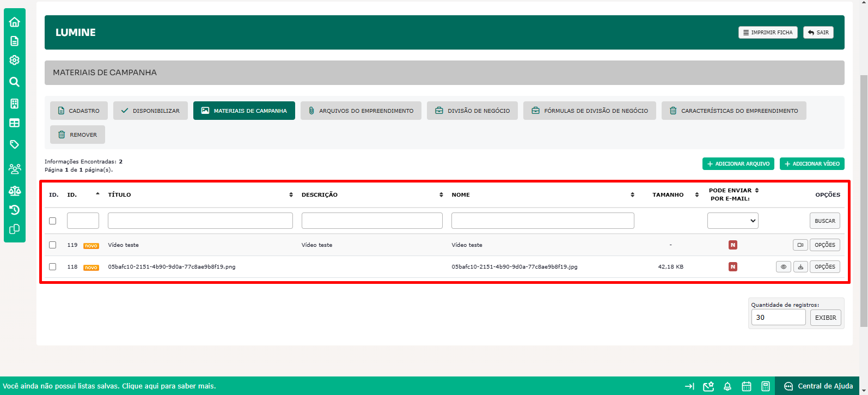Sort by the Título column

[291, 195]
